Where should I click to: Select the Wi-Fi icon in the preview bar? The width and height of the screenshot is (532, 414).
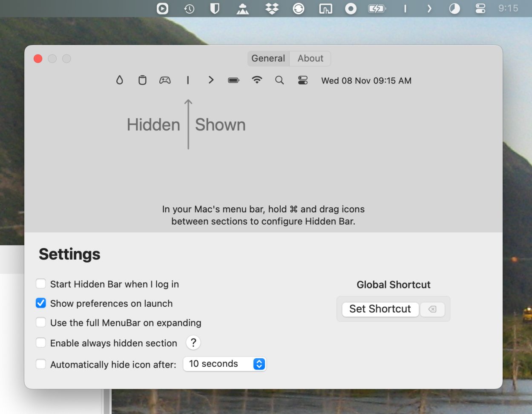tap(257, 80)
